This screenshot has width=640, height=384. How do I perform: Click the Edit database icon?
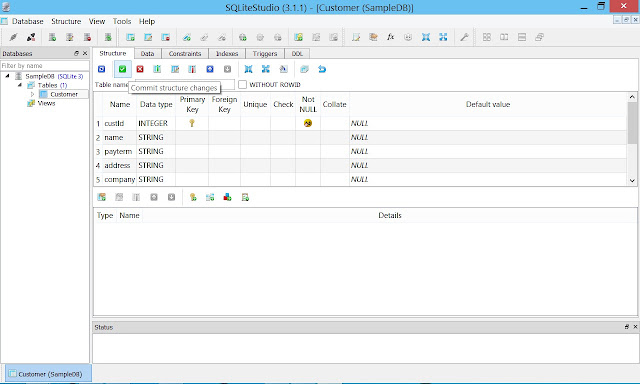[70, 37]
